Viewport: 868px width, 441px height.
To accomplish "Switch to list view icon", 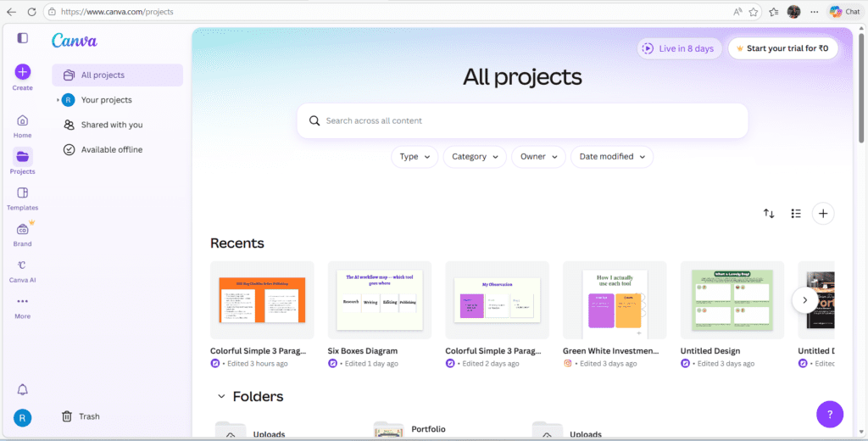I will (x=796, y=214).
